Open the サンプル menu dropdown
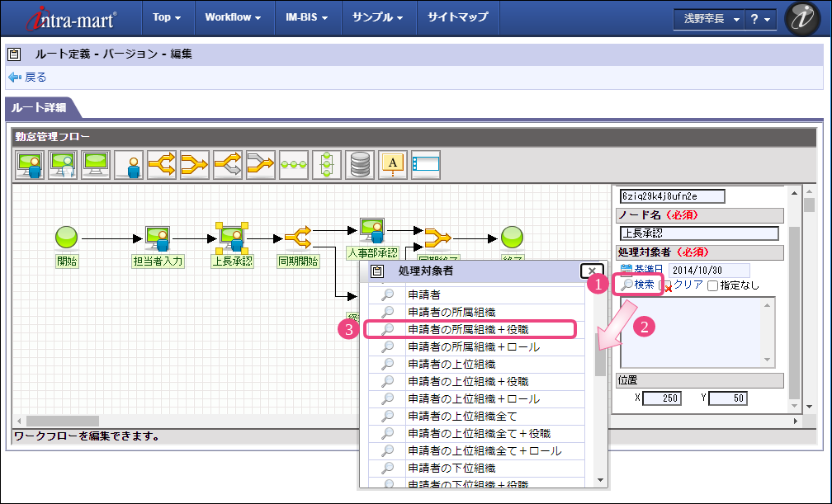The width and height of the screenshot is (832, 504). tap(378, 17)
